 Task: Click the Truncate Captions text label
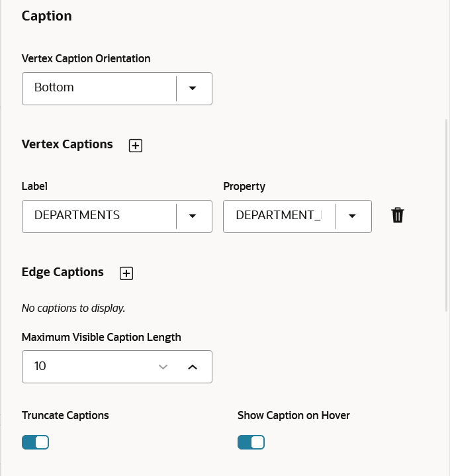point(66,416)
